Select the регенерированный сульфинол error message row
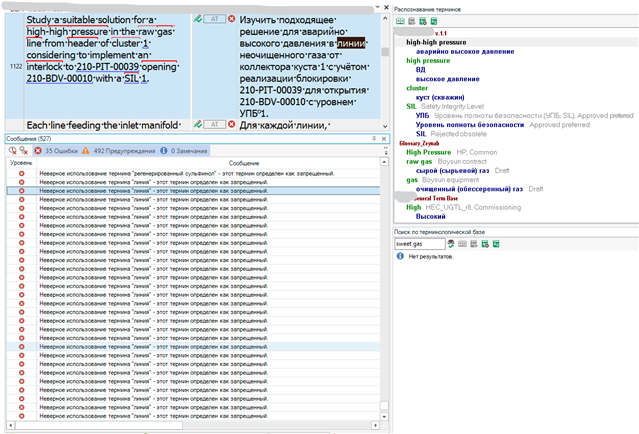Image resolution: width=639 pixels, height=434 pixels. pos(193,174)
